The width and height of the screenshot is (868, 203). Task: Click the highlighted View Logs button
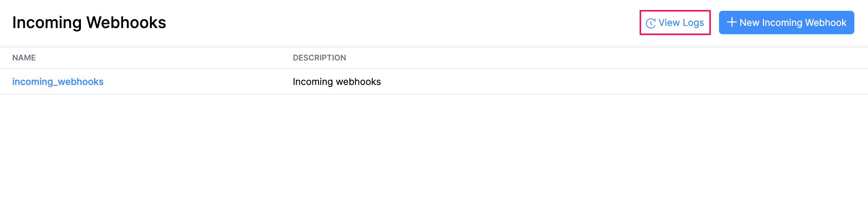click(675, 23)
